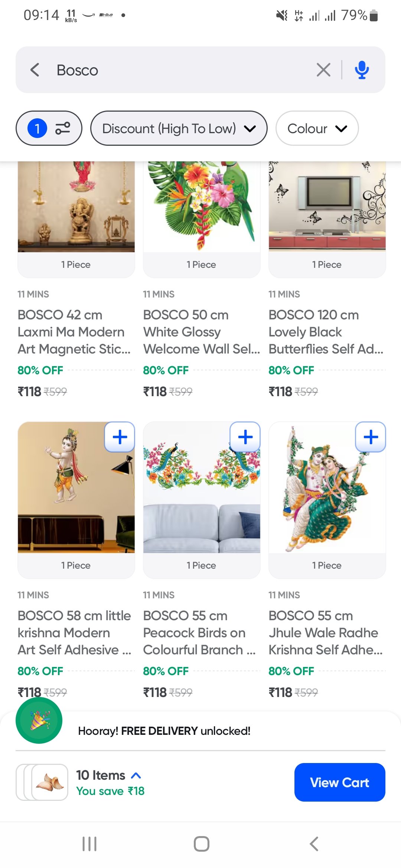Screen dimensions: 401x868
Task: Tap the cart item thumbnail stack
Action: [x=42, y=782]
